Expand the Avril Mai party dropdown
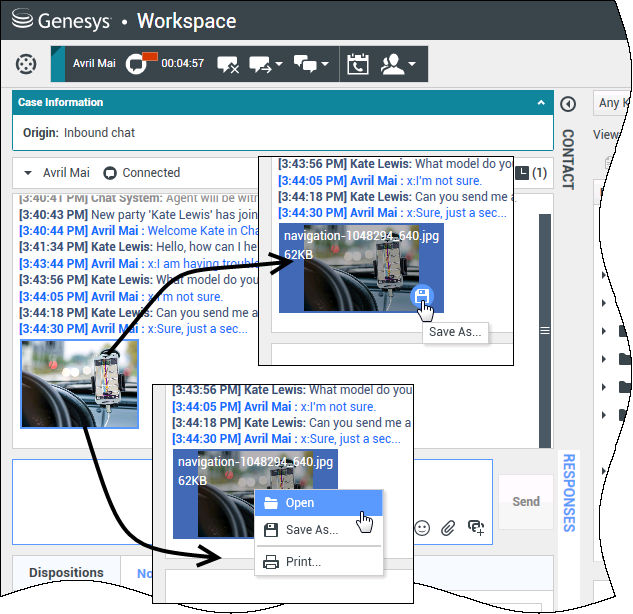Screen dimensions: 633x614 28,173
